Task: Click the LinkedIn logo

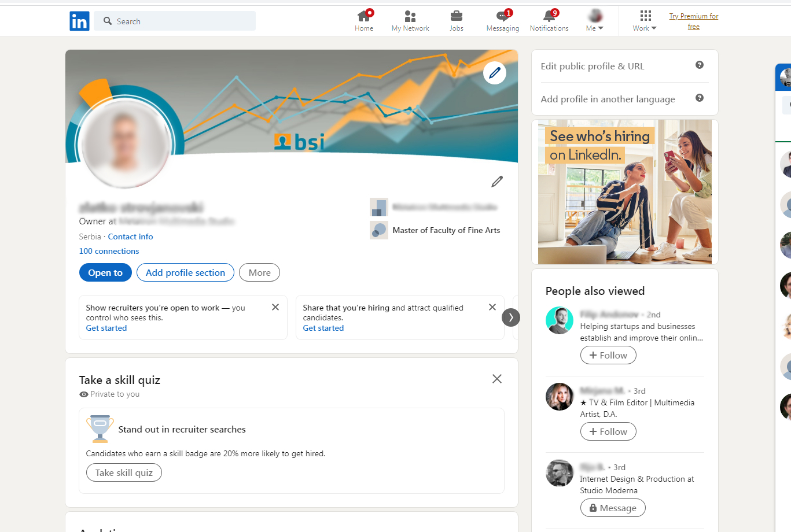Action: pyautogui.click(x=79, y=21)
